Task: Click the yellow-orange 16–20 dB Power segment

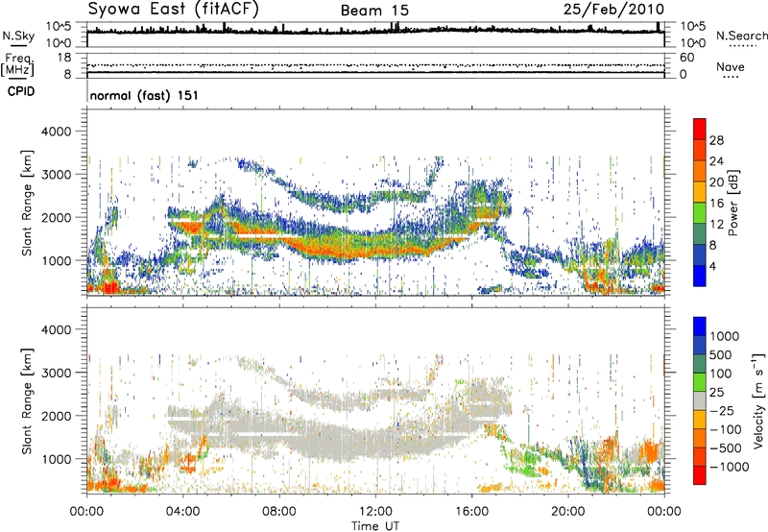Action: pos(700,191)
